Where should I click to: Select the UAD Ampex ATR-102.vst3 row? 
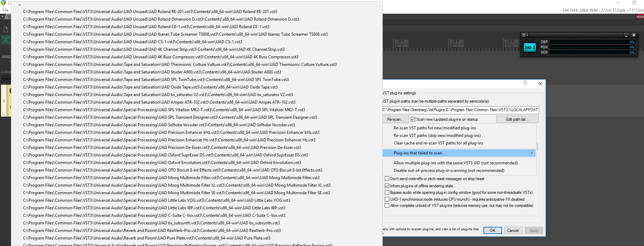coord(196,102)
